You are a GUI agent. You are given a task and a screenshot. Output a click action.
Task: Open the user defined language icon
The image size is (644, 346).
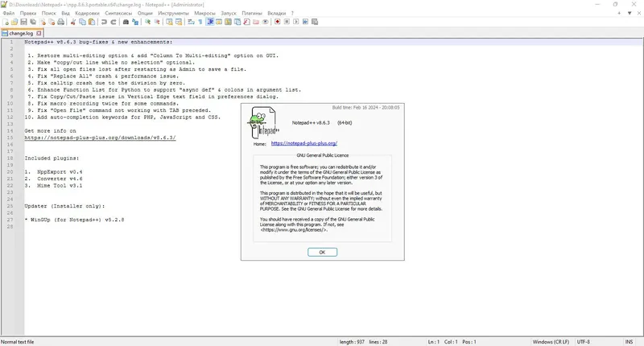(219, 22)
